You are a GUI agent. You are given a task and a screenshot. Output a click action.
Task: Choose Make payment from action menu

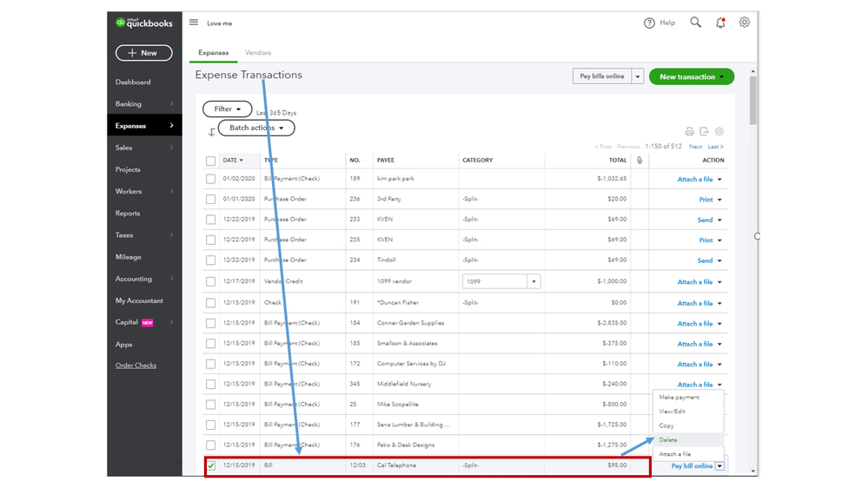(x=688, y=398)
